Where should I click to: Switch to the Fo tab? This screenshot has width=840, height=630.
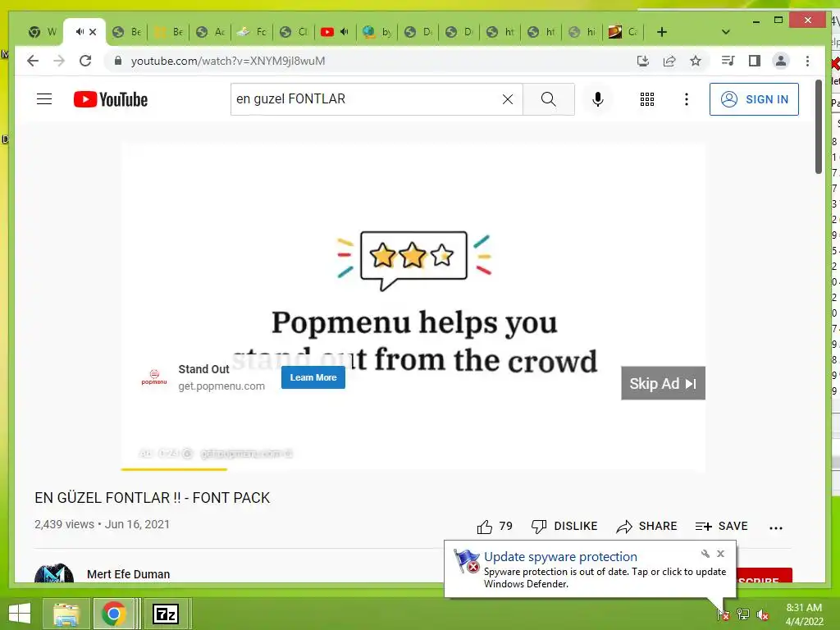click(252, 32)
